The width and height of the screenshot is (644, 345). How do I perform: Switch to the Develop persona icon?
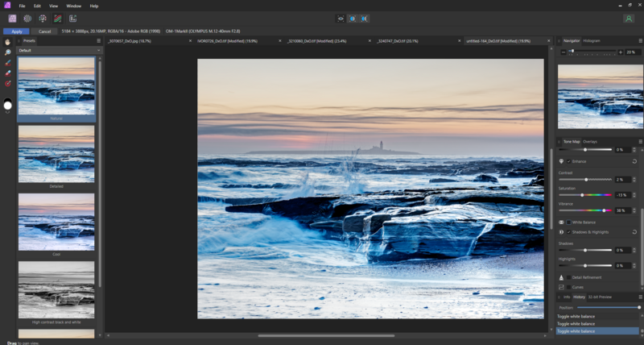tap(43, 19)
